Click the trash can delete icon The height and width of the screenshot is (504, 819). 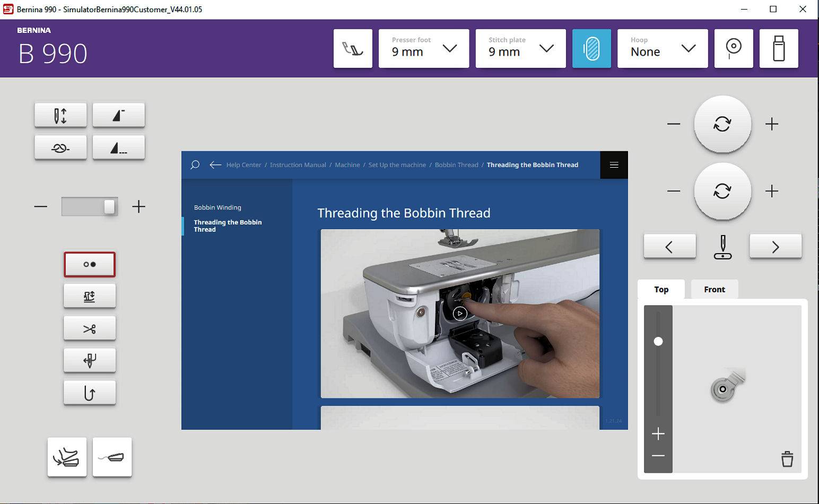pos(787,459)
